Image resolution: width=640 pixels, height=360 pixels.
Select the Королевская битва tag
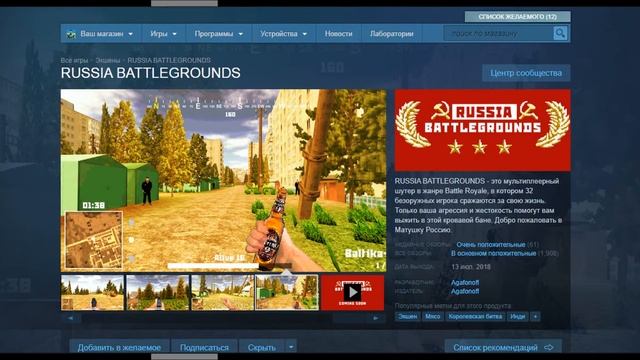pos(475,316)
